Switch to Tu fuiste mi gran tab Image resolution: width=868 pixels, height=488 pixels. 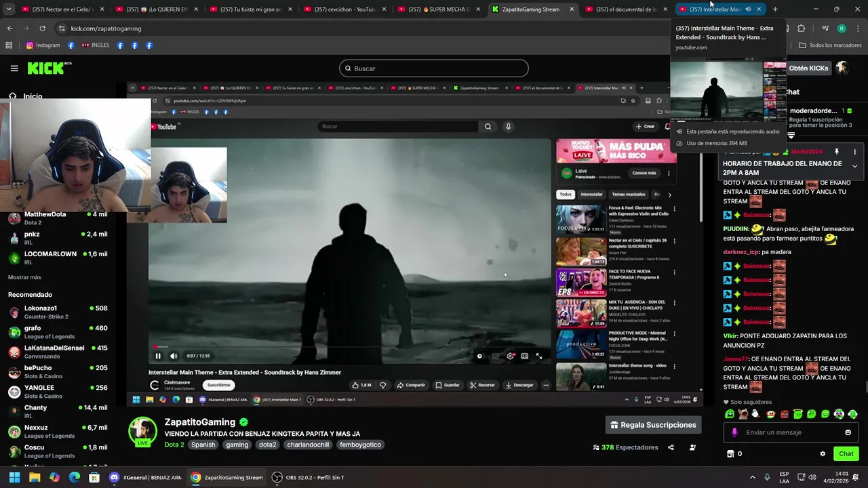pos(250,9)
